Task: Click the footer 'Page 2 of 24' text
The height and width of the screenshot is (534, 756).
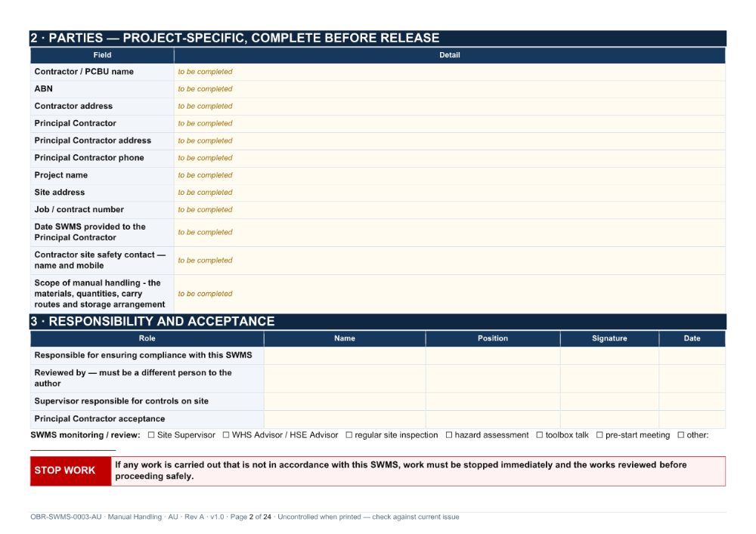Action: point(251,517)
